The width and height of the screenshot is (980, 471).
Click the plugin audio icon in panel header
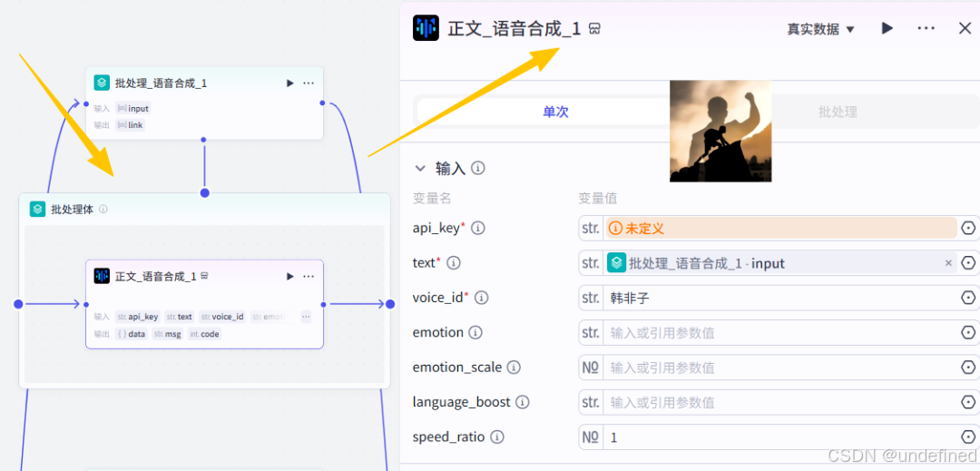click(426, 28)
